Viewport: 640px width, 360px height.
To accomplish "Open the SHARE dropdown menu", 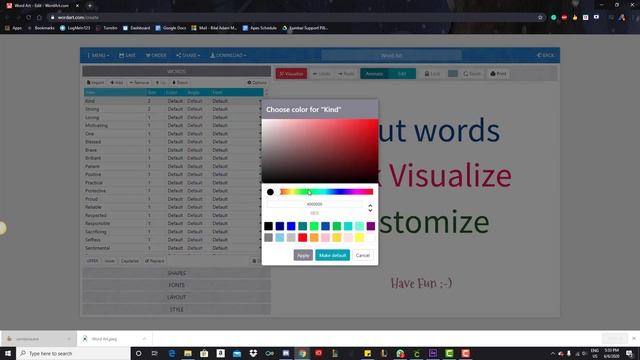I will [188, 55].
